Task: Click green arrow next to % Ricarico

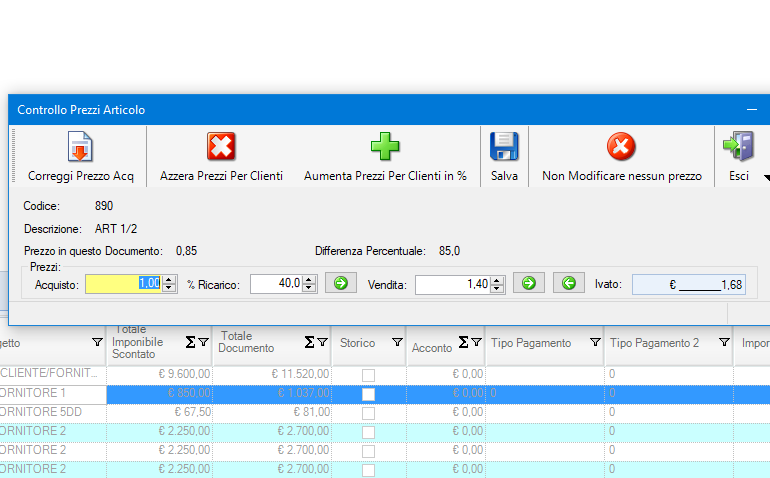Action: coord(340,284)
